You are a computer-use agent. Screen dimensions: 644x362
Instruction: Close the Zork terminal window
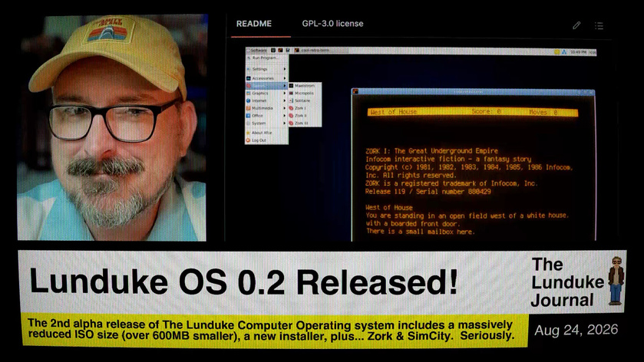pos(592,92)
